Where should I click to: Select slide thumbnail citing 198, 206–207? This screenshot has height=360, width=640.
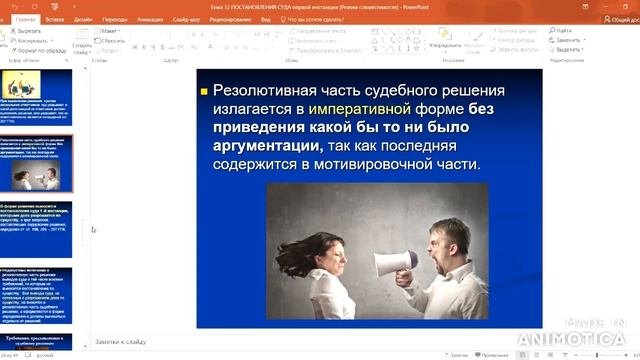coord(36,229)
